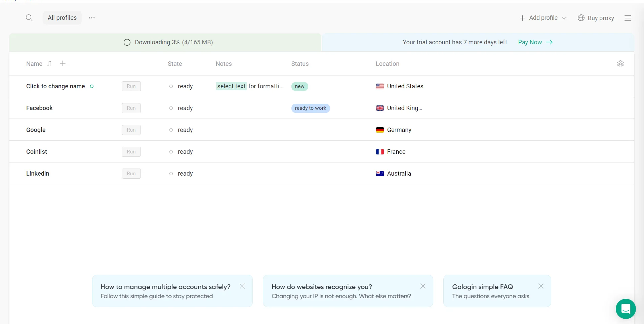644x324 pixels.
Task: Close the Gologin simple FAQ card
Action: pyautogui.click(x=541, y=286)
